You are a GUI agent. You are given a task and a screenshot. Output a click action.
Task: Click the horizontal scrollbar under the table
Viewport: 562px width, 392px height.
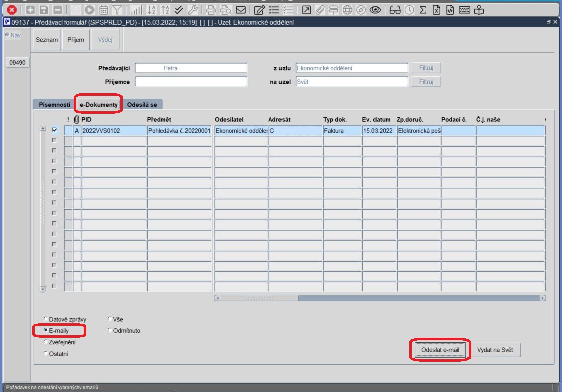click(380, 298)
